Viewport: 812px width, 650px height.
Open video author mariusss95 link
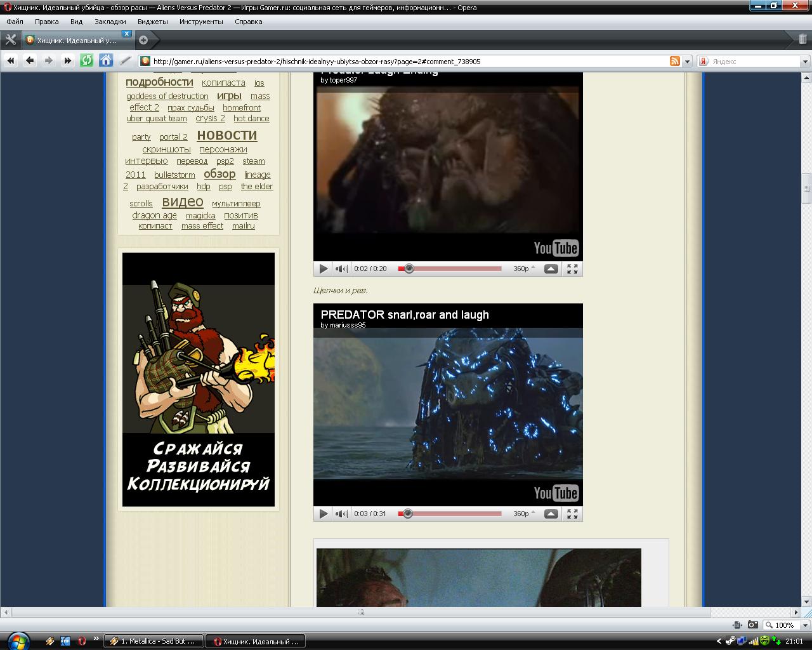348,325
